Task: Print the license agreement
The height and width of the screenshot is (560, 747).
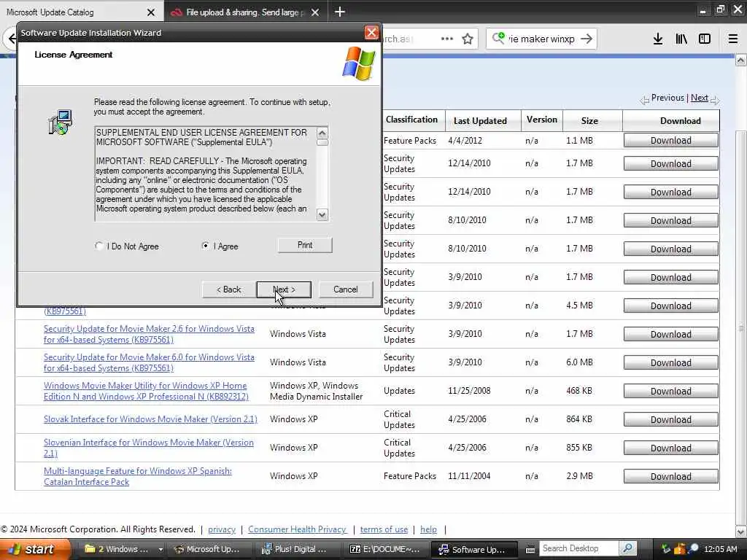Action: click(x=305, y=245)
